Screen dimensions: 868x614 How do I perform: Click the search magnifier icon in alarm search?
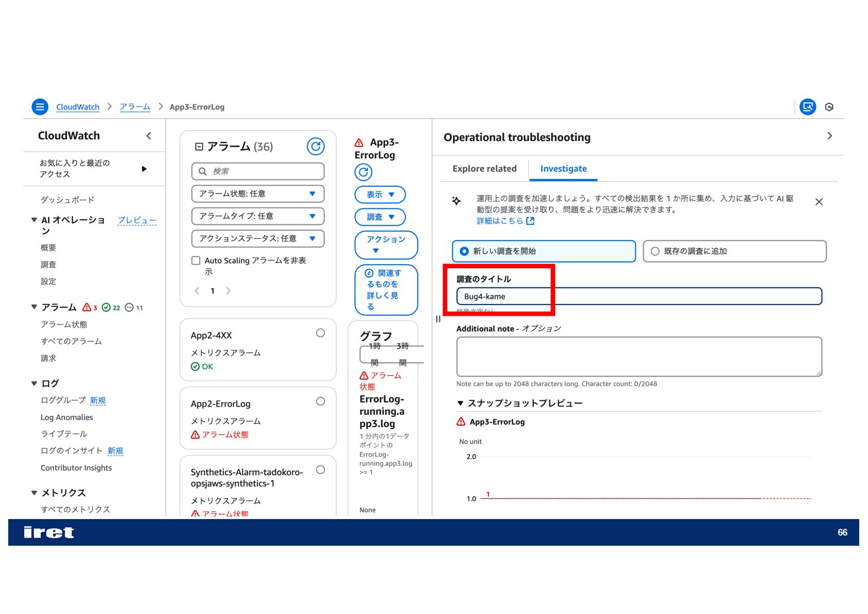[x=203, y=171]
